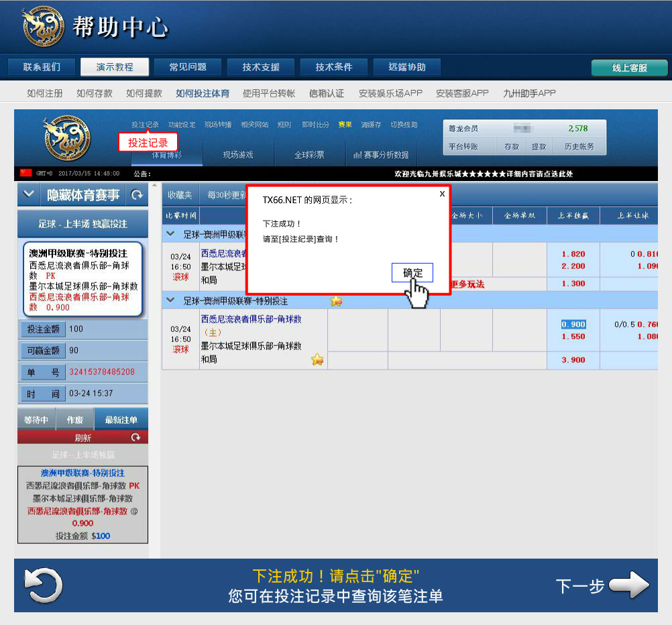Collapse the 澳洲甲级联赛-特别投注 league group
The width and height of the screenshot is (672, 625).
click(172, 301)
